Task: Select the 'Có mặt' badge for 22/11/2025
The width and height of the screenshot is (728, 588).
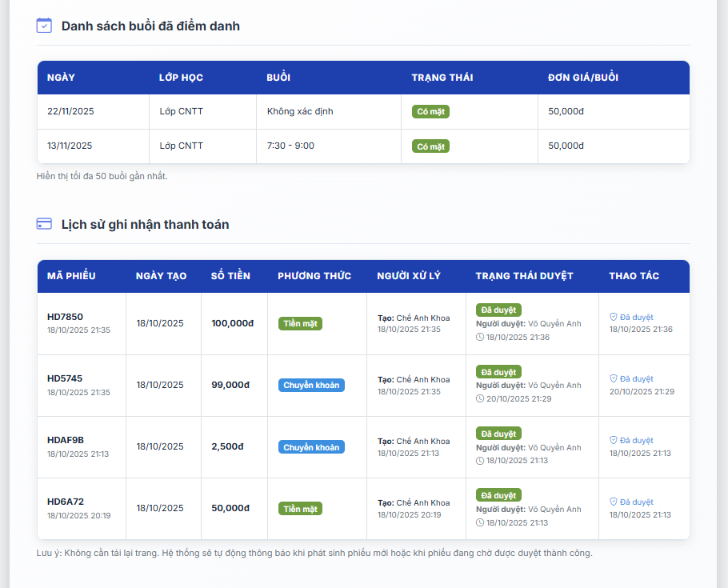Action: coord(430,112)
